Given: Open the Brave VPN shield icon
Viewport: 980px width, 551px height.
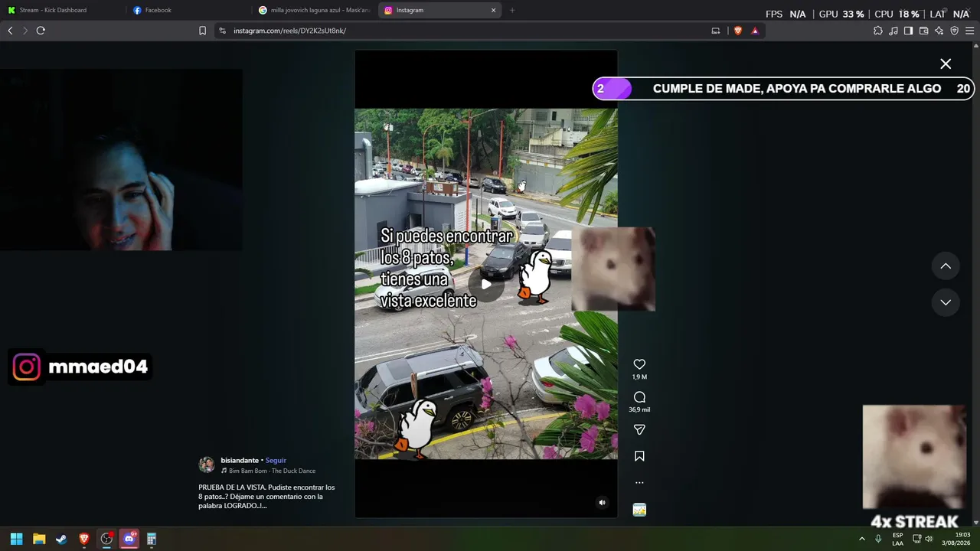Looking at the screenshot, I should [x=954, y=31].
